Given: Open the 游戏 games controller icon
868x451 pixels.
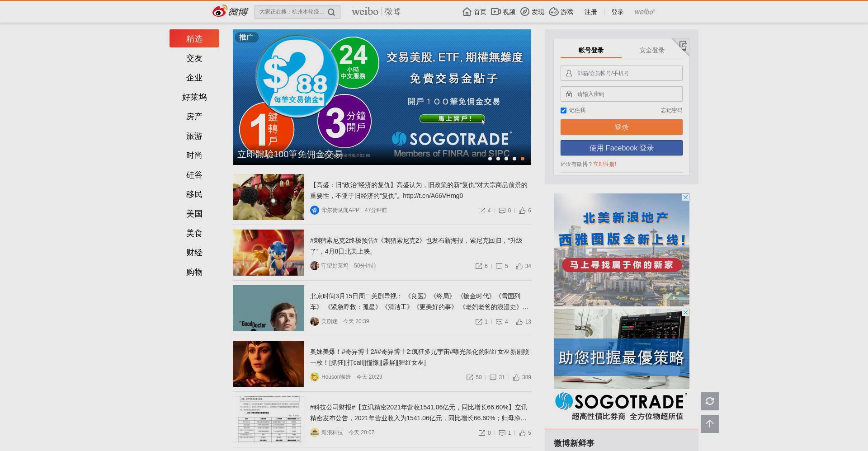Looking at the screenshot, I should (554, 12).
